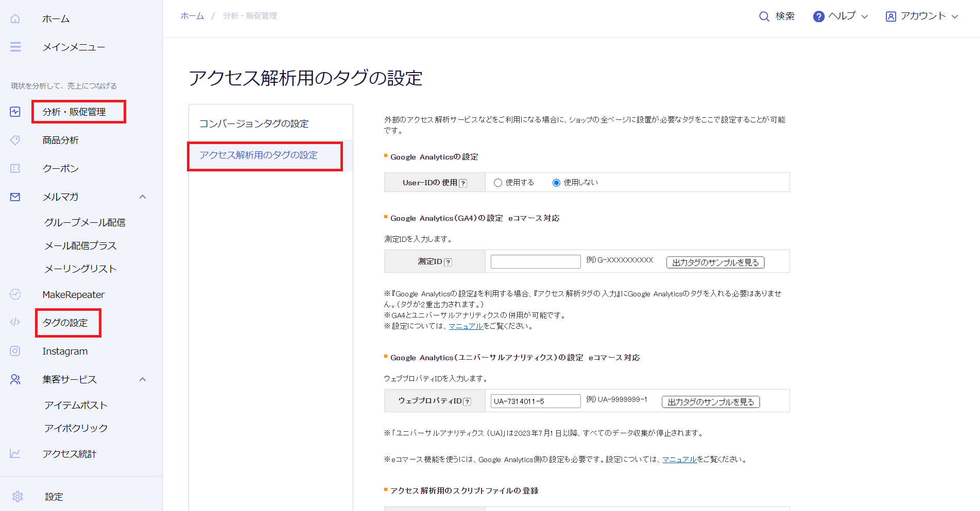Click the ウェブプロパティID input field

point(536,401)
